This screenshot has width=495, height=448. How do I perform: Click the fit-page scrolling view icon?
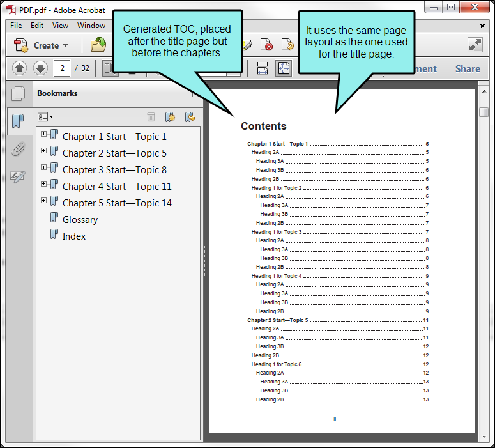(284, 68)
